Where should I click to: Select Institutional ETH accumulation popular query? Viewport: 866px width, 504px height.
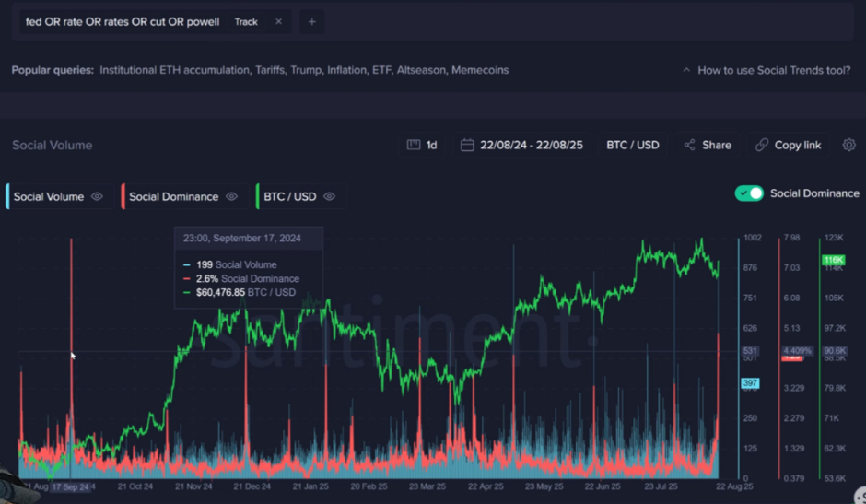click(173, 70)
